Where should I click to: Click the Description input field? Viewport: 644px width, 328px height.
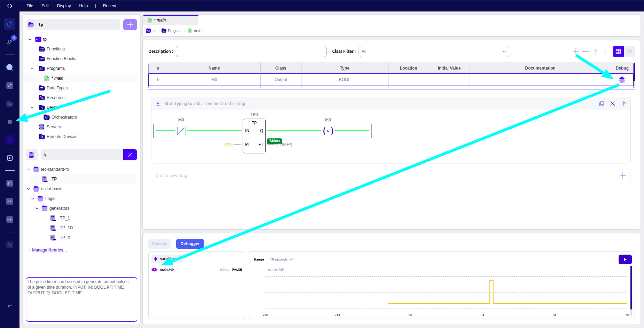(x=251, y=51)
